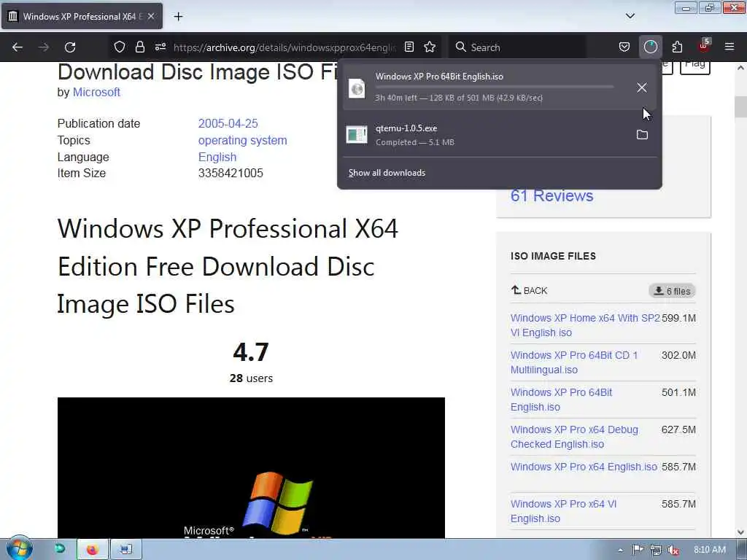
Task: Open Windows XP Pro x64 English.iso link
Action: coord(584,467)
